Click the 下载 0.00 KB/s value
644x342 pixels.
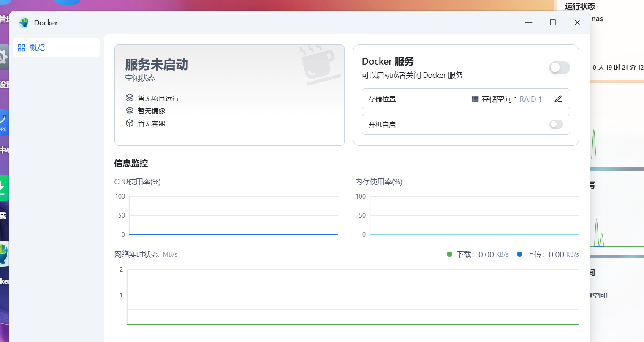pyautogui.click(x=493, y=254)
